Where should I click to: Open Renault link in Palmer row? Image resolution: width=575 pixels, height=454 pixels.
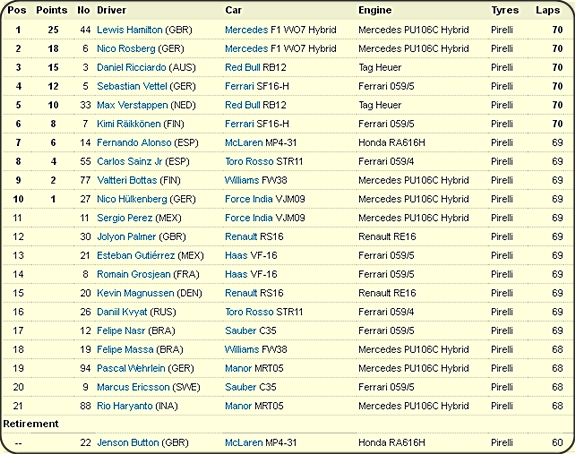pyautogui.click(x=241, y=237)
